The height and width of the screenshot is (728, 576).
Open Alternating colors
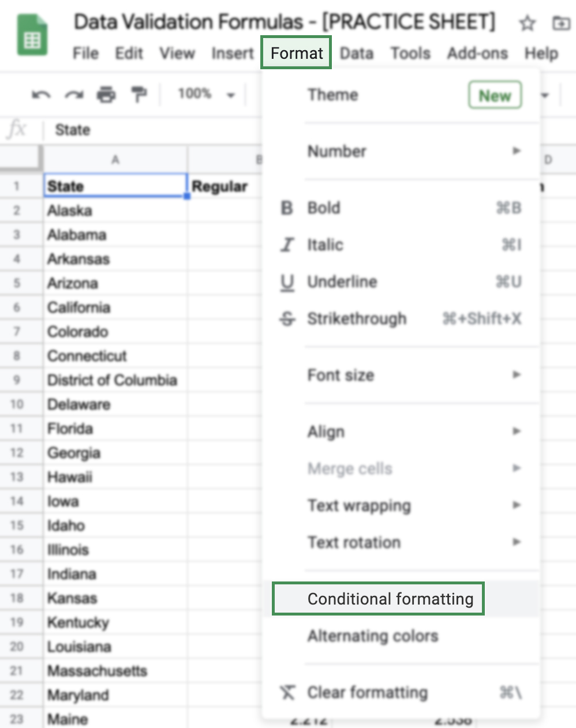[373, 636]
